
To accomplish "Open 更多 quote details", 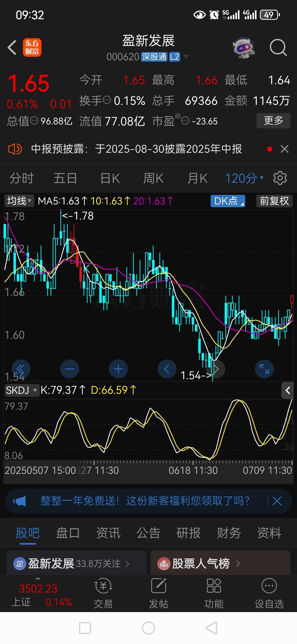I will coord(273,121).
